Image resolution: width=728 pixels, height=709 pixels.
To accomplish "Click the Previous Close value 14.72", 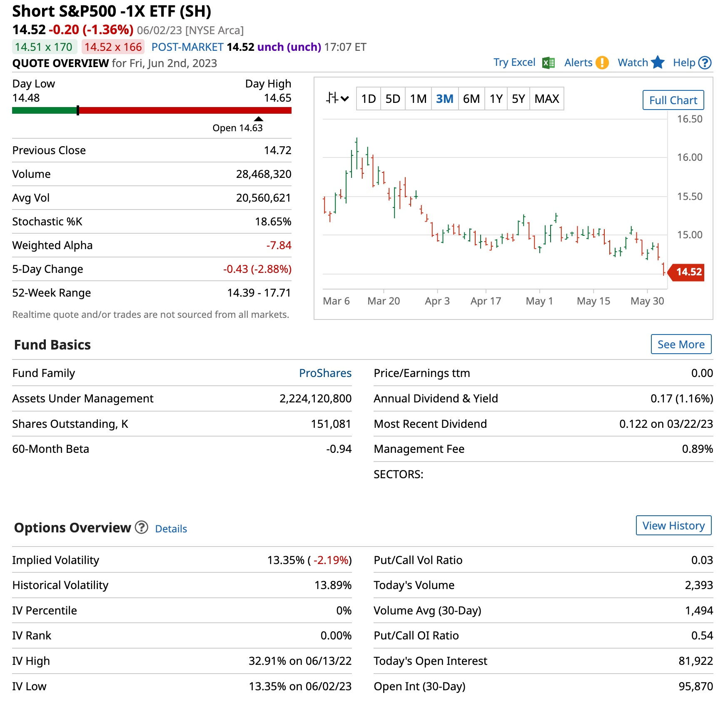I will pos(277,150).
